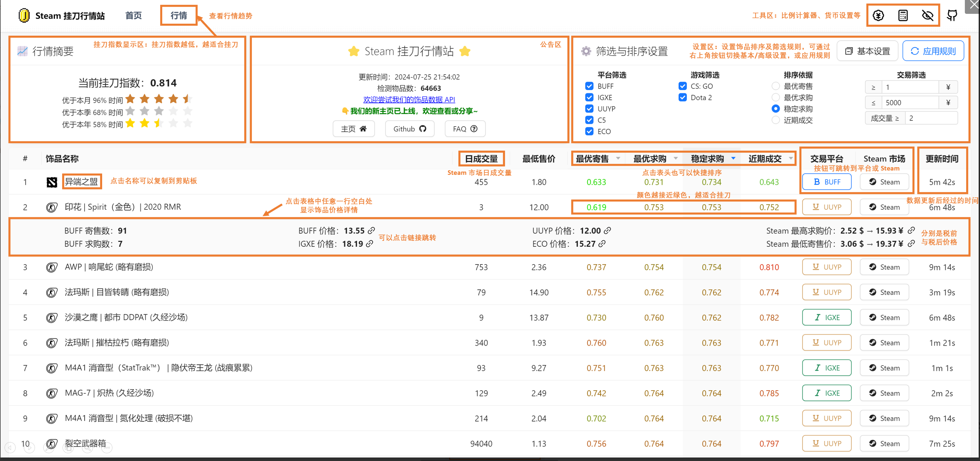The height and width of the screenshot is (461, 980).
Task: Edit the minimum price field with value 1
Action: pyautogui.click(x=910, y=87)
